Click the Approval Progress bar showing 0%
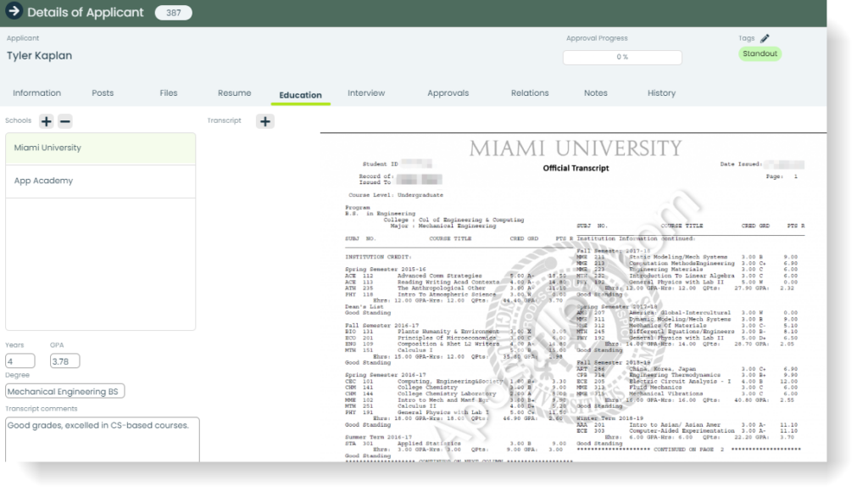The image size is (868, 503). click(x=622, y=57)
